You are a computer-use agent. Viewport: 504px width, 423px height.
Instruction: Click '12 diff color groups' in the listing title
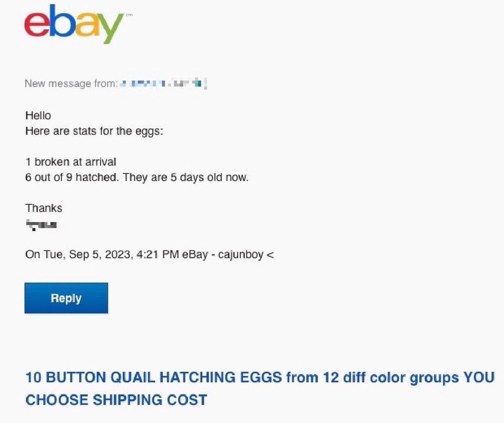click(393, 378)
